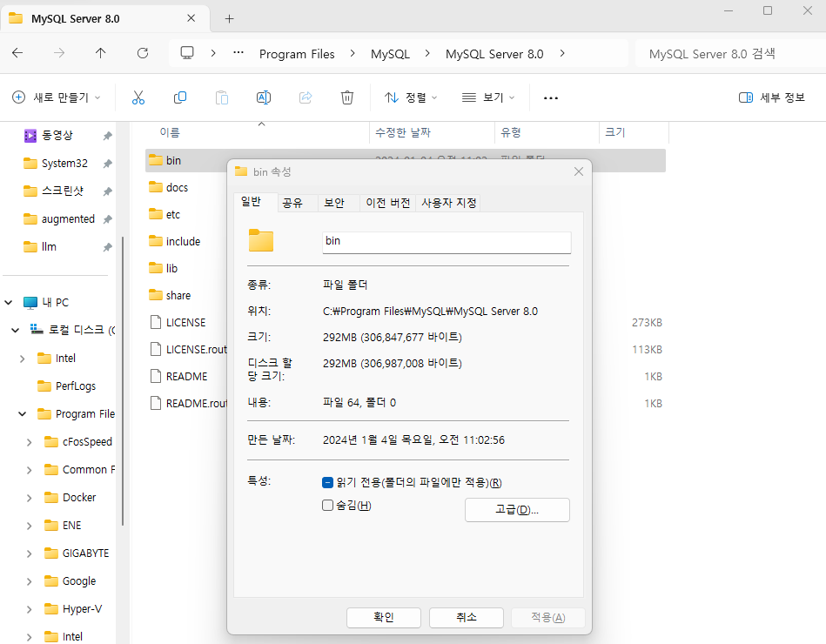Click the OK button in properties dialog
This screenshot has height=644, width=826.
point(384,617)
